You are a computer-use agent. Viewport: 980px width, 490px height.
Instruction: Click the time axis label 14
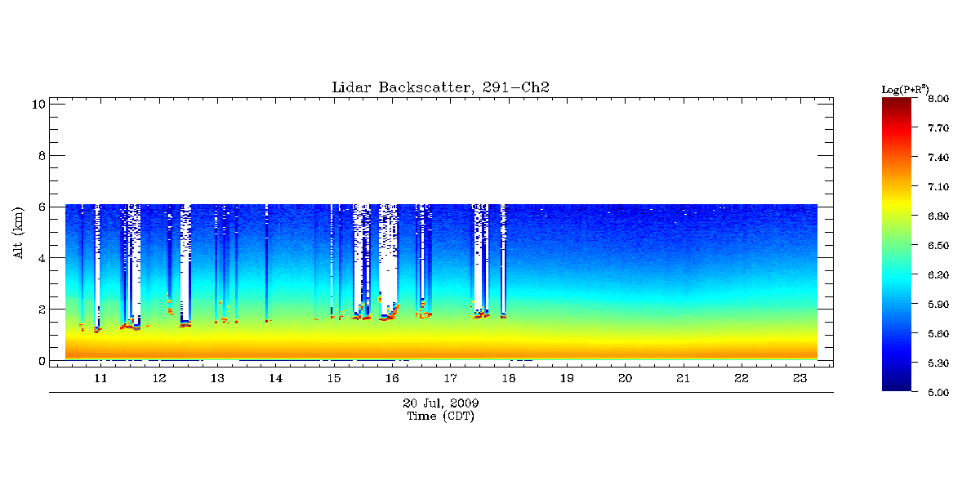276,379
